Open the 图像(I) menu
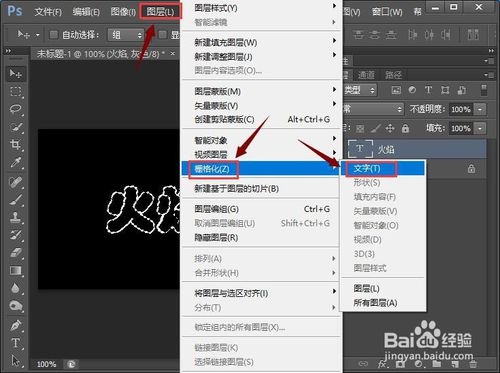 coord(123,12)
